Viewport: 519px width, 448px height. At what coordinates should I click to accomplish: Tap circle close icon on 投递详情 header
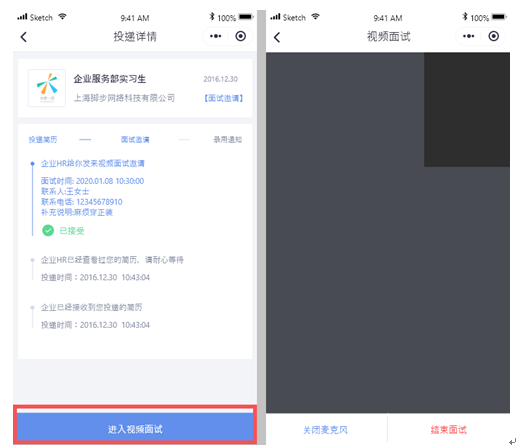[241, 36]
